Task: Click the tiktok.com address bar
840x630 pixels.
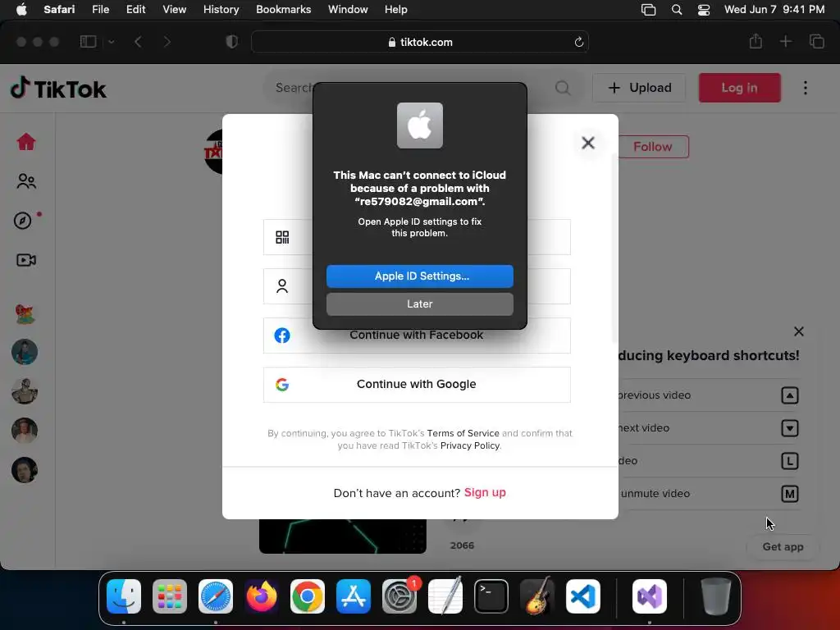Action: click(x=420, y=42)
